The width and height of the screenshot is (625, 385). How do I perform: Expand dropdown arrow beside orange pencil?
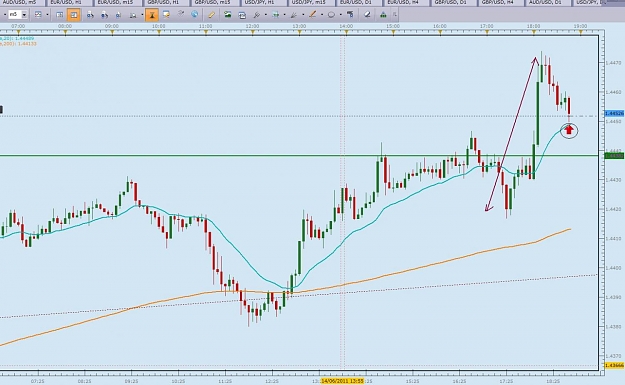[x=322, y=15]
